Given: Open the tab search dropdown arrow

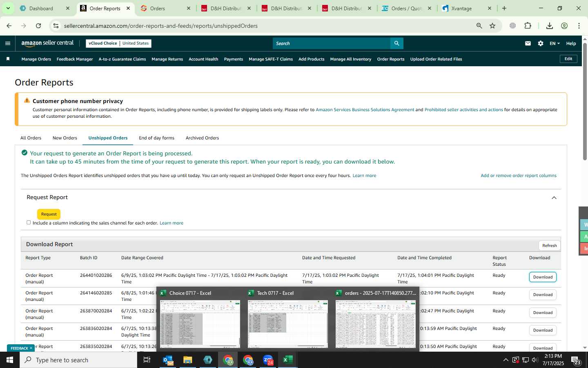Looking at the screenshot, I should pyautogui.click(x=8, y=8).
